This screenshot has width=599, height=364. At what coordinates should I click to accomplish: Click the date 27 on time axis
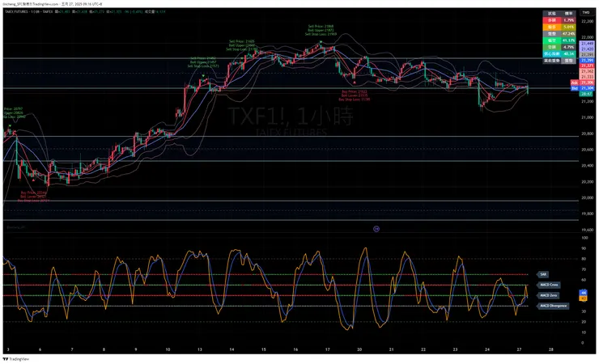[519, 349]
